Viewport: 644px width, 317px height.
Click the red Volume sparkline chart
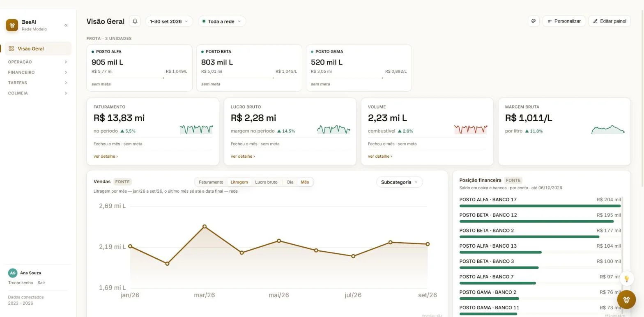(471, 129)
